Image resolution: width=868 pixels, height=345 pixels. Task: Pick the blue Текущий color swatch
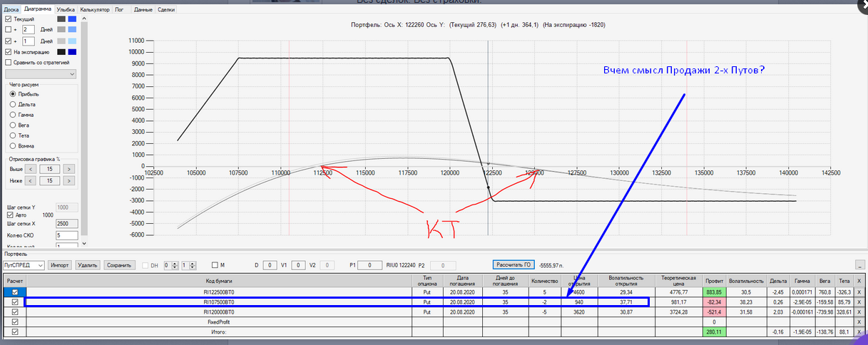click(72, 19)
